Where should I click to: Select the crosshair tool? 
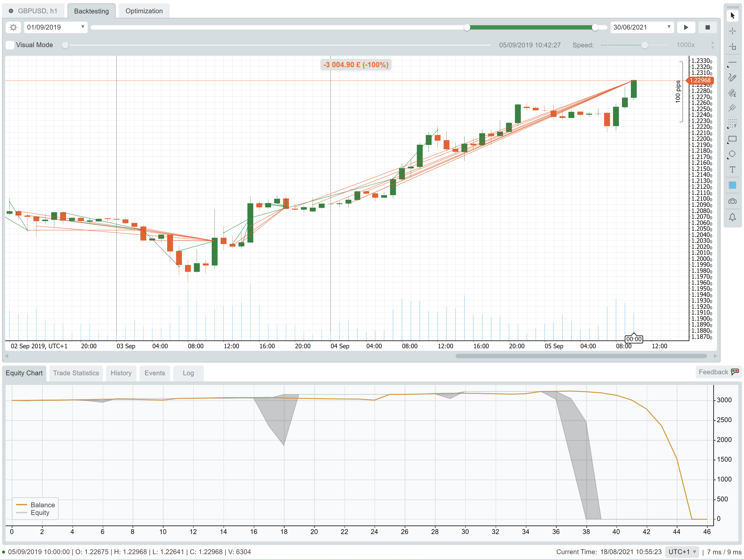click(x=732, y=31)
